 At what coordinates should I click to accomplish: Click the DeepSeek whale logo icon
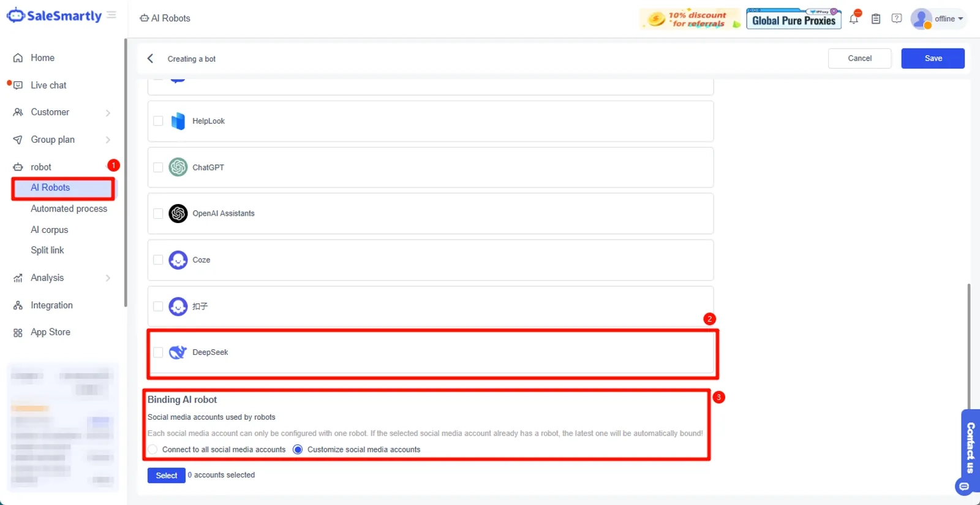pos(178,352)
